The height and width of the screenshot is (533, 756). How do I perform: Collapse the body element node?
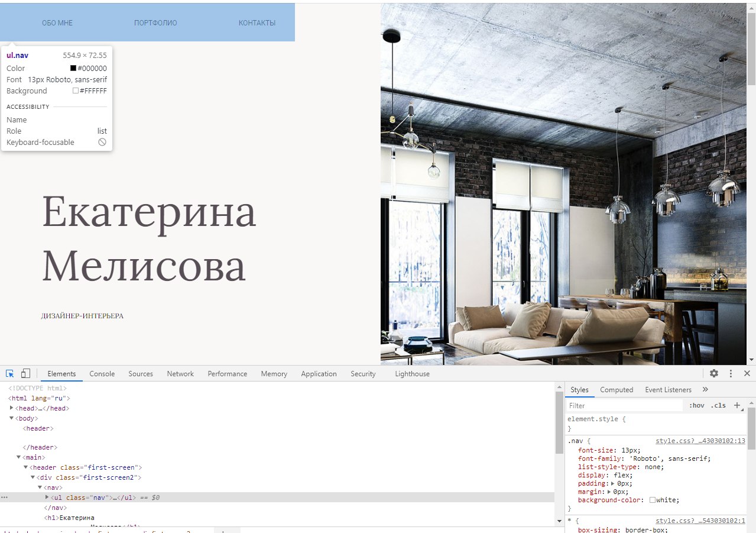click(x=12, y=418)
